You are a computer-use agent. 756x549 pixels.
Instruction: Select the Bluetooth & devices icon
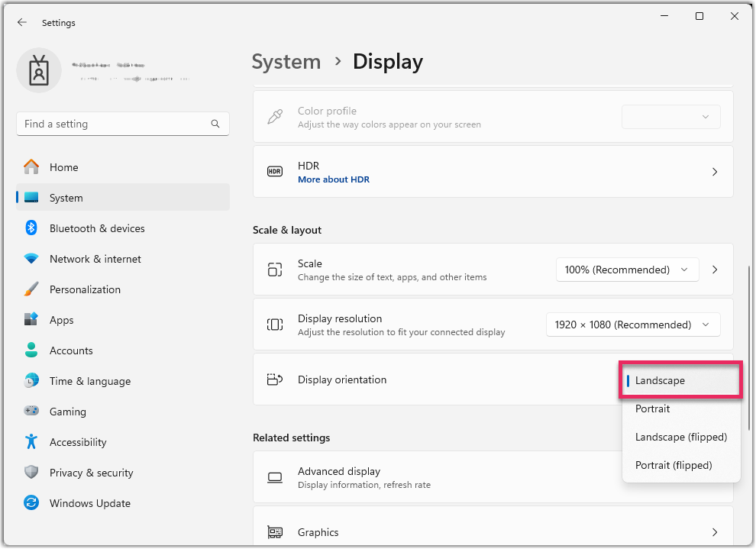pos(31,228)
